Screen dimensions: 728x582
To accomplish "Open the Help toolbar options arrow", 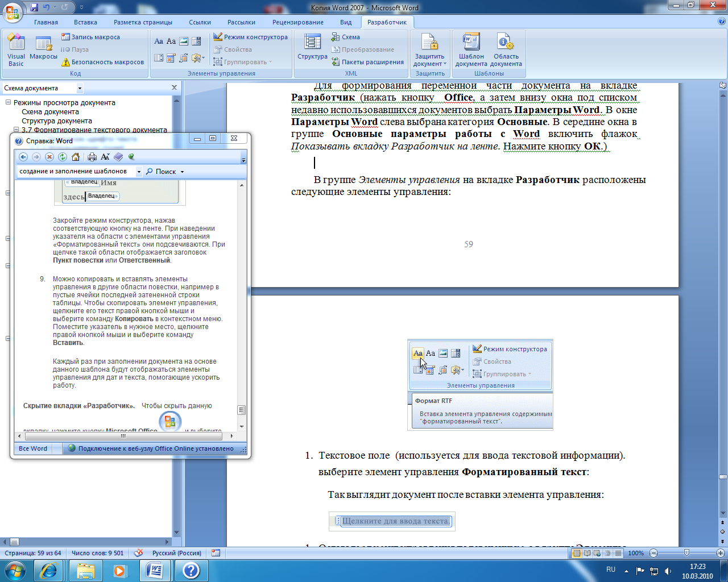I will coord(243,160).
